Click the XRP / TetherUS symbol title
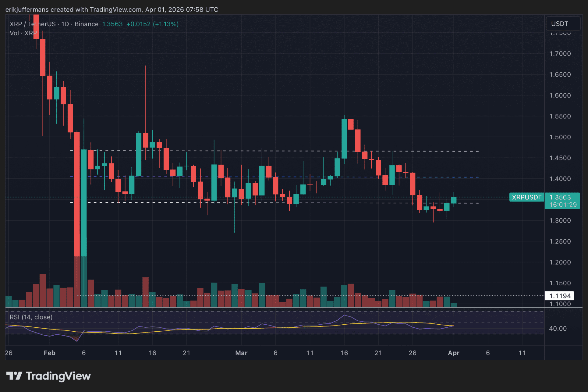 (33, 24)
